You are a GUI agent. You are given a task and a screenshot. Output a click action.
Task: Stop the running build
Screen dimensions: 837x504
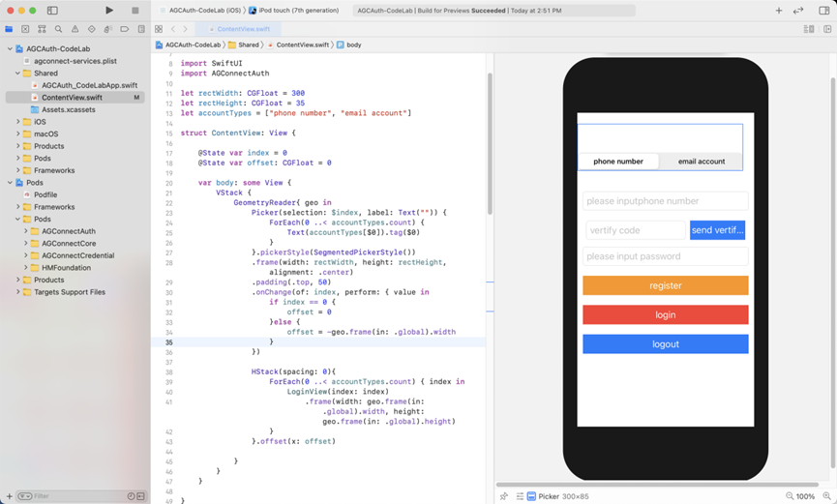pyautogui.click(x=135, y=10)
